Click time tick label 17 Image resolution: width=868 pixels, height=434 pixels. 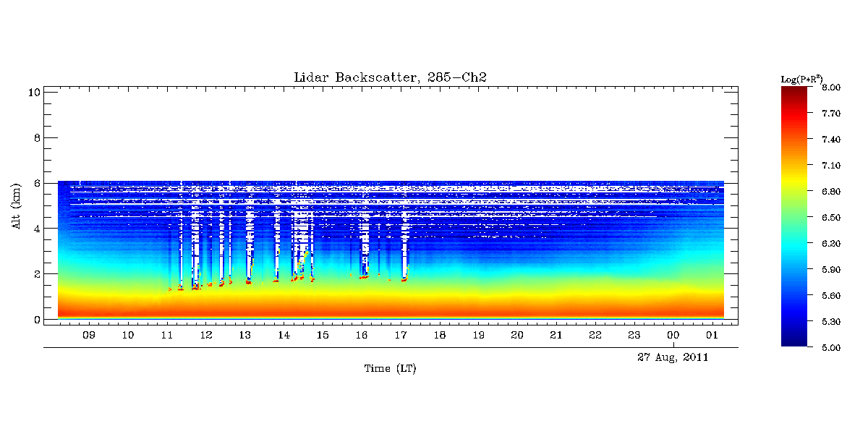[x=401, y=336]
